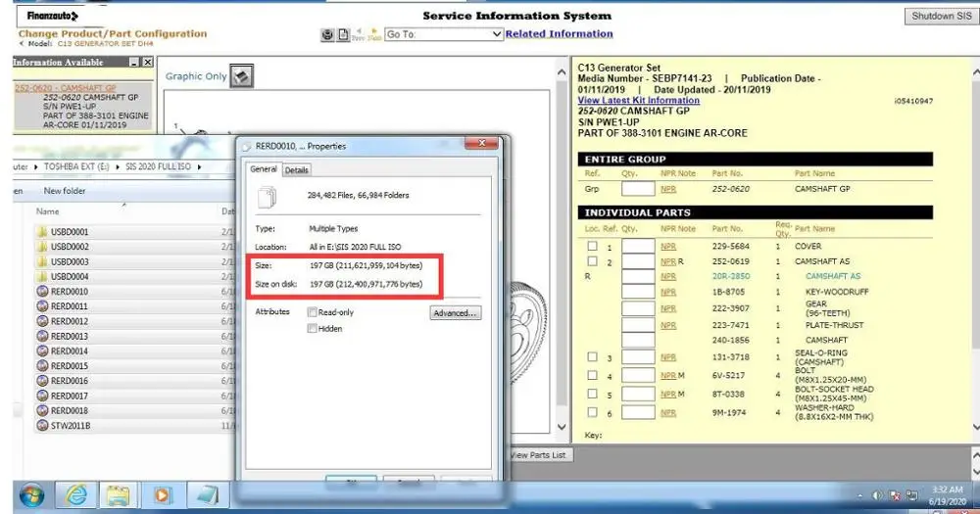Click NPR link for group 252-0620
980x514 pixels.
click(668, 189)
